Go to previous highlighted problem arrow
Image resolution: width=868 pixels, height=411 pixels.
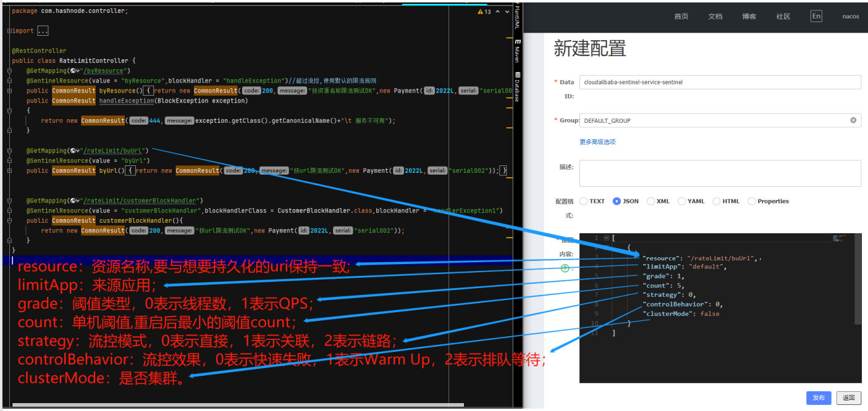(497, 12)
